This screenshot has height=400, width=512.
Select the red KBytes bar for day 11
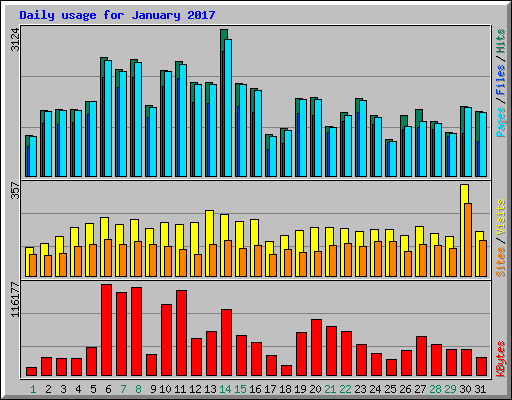coord(181,333)
